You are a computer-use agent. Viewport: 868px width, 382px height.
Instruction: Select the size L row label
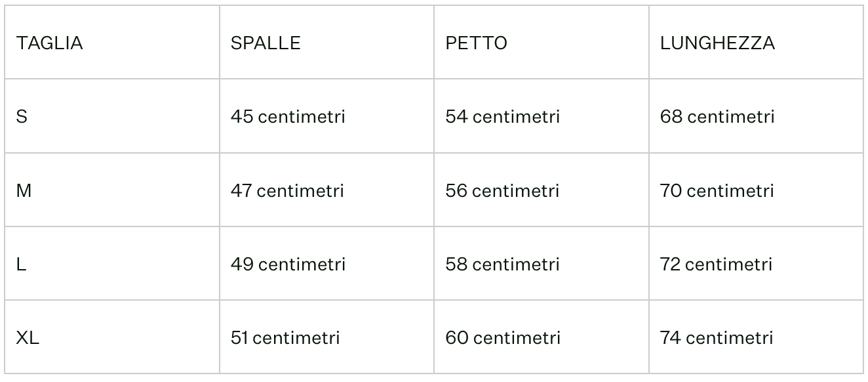[22, 265]
